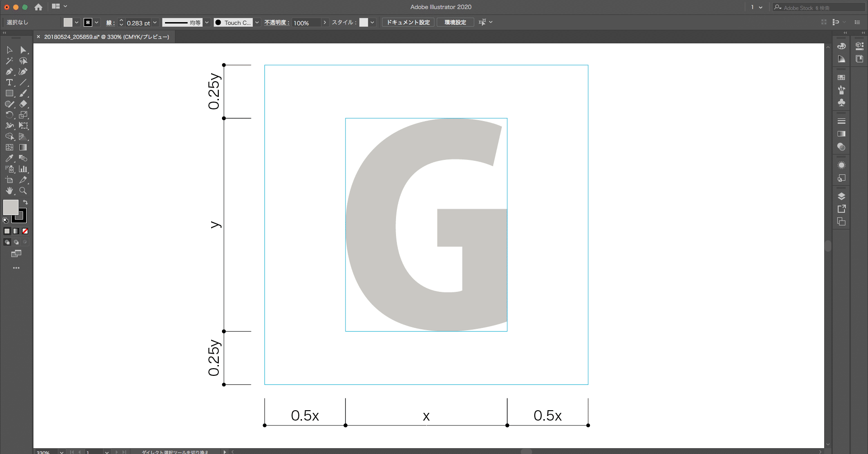Image resolution: width=868 pixels, height=454 pixels.
Task: Select the Type tool
Action: pos(9,82)
